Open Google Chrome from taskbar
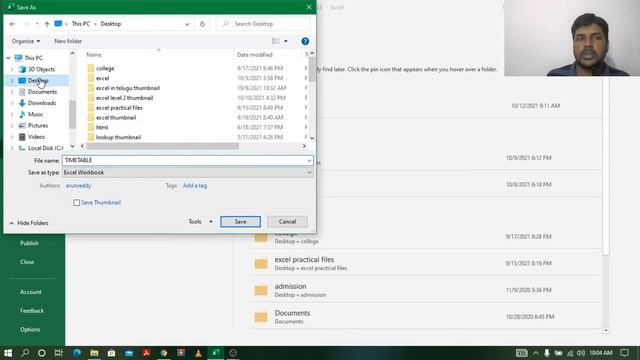Image resolution: width=640 pixels, height=360 pixels. tap(164, 353)
